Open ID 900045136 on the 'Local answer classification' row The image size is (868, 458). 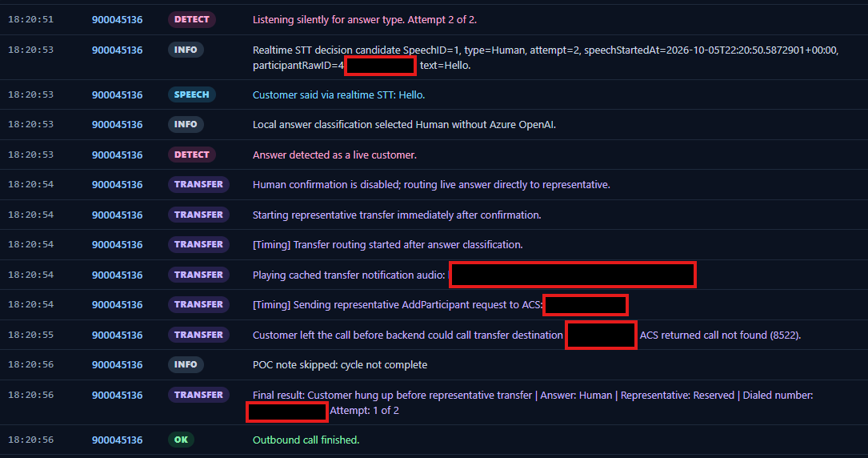(x=118, y=125)
